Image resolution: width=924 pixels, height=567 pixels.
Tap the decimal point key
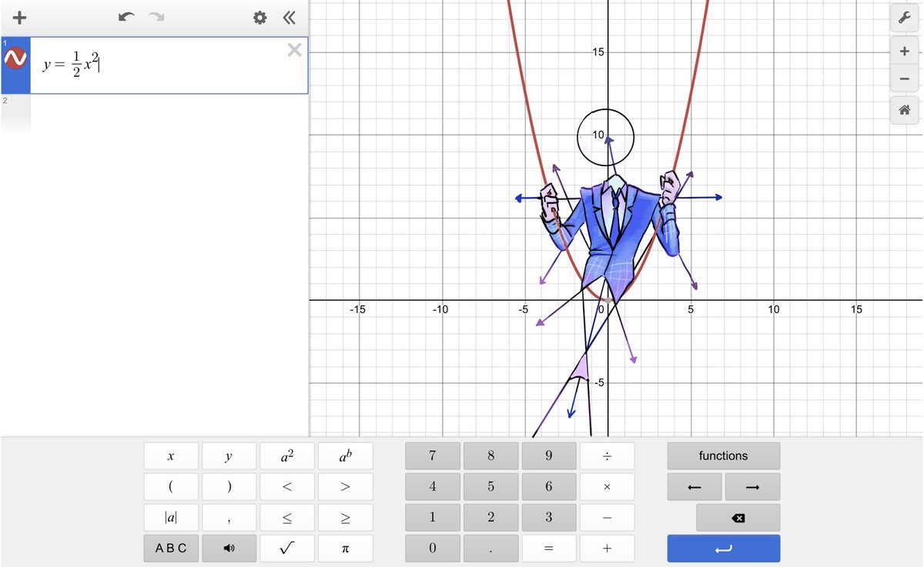pos(490,549)
